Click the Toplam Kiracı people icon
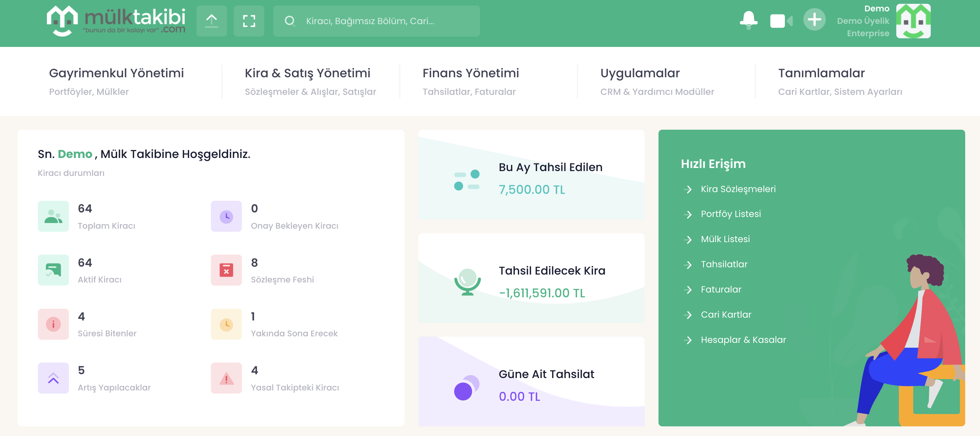This screenshot has height=436, width=980. (x=53, y=216)
